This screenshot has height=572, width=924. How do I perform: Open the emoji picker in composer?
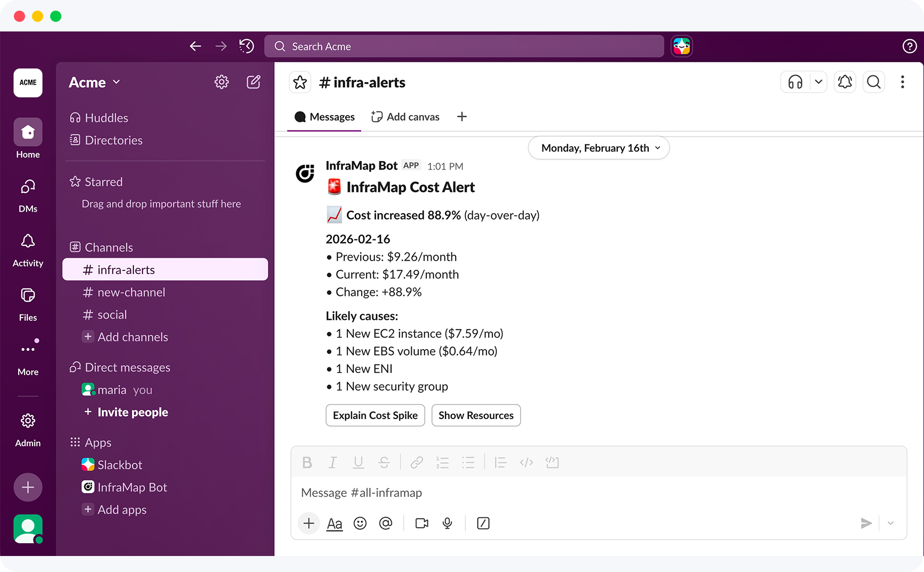coord(360,523)
